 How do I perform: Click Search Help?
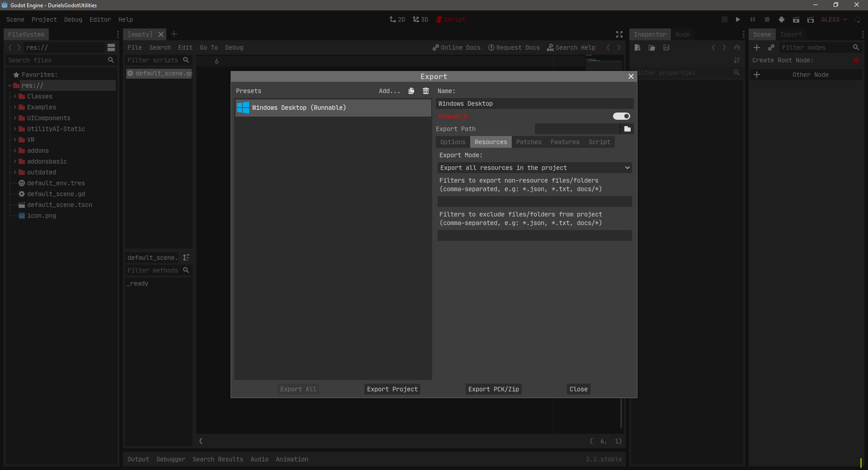(x=571, y=47)
